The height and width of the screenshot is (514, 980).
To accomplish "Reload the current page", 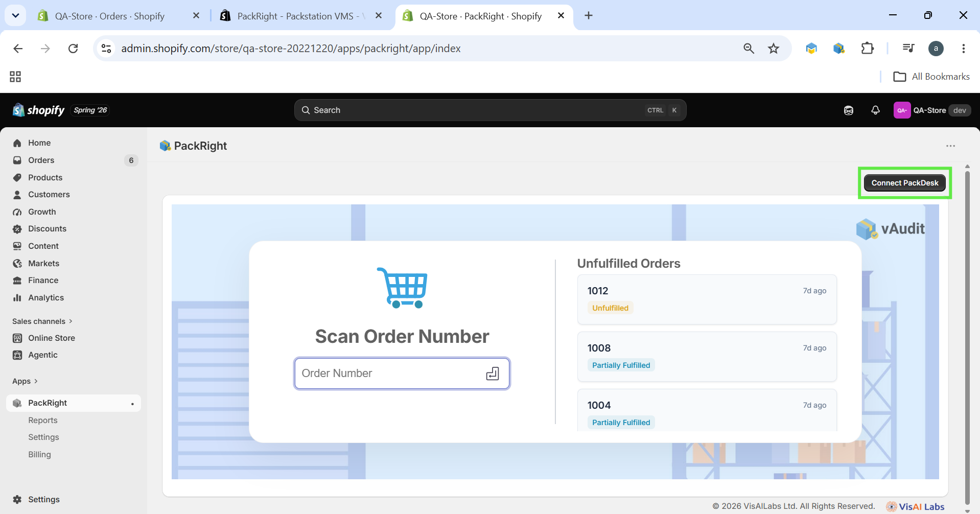I will pos(73,49).
